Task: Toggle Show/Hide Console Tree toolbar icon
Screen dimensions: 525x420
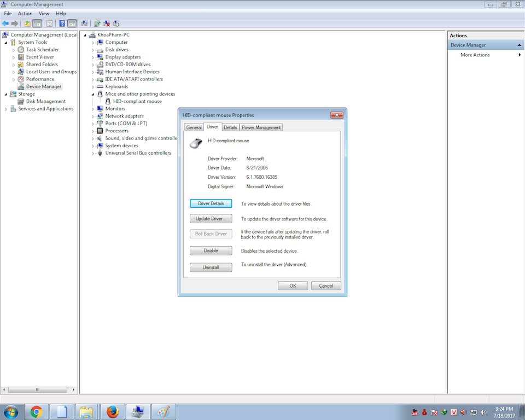Action: [37, 24]
